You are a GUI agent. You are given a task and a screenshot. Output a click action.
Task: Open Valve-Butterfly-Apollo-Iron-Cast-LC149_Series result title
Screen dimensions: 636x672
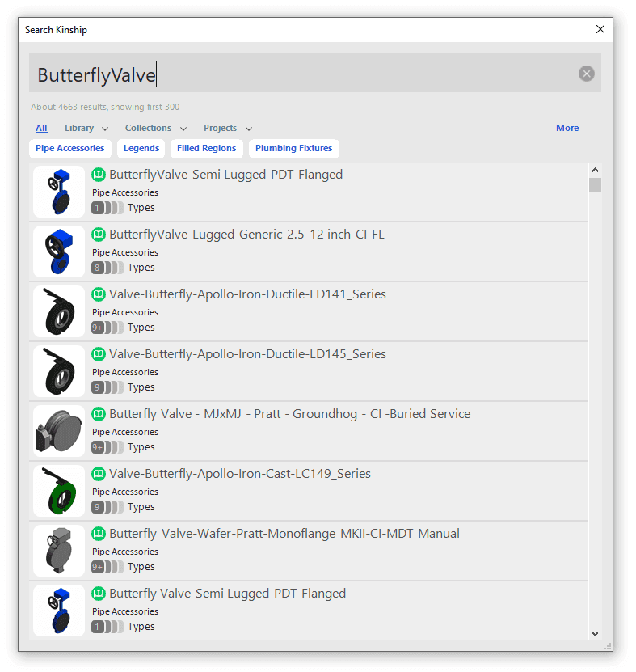pos(240,474)
